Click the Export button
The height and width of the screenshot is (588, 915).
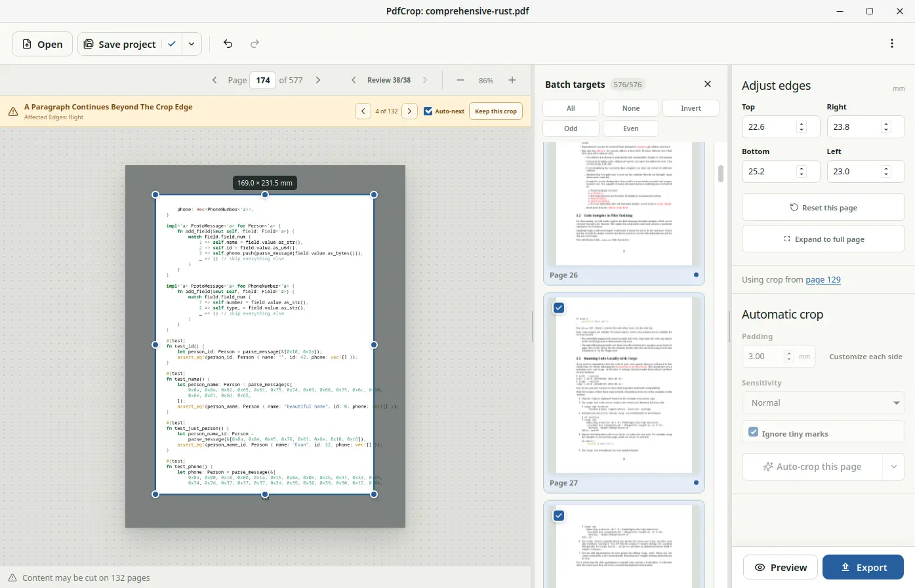tap(863, 568)
